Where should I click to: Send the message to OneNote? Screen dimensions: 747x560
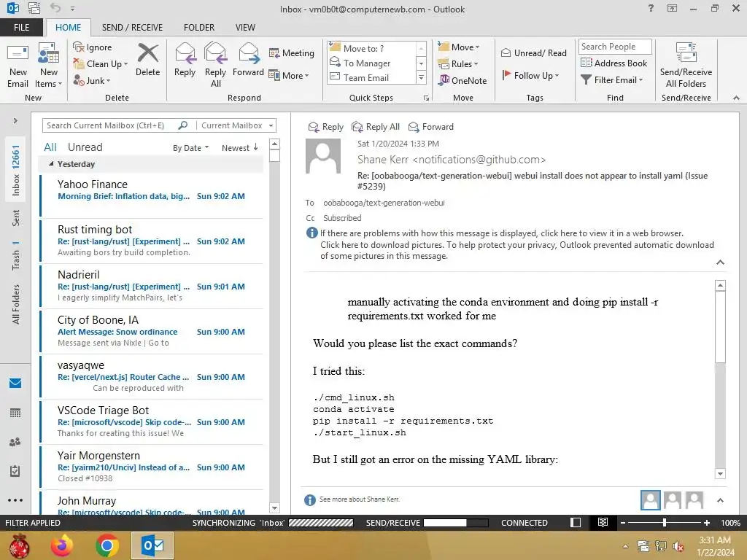point(462,80)
